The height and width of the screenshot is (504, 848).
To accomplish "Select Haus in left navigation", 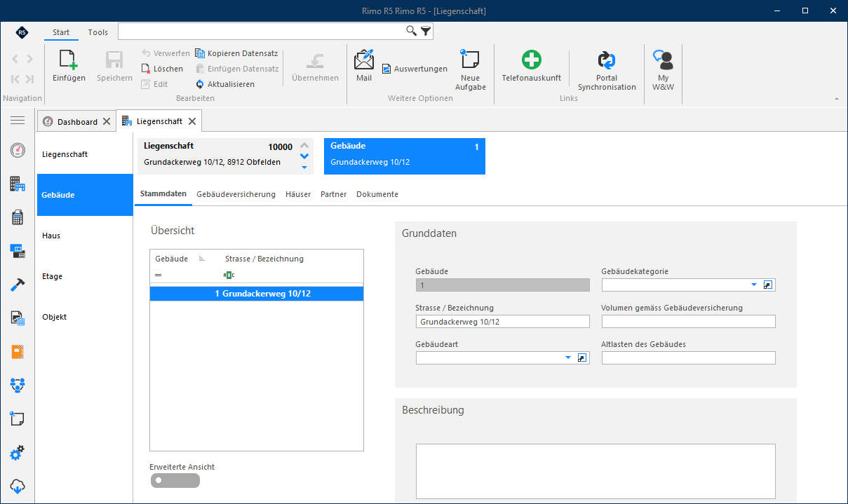I will pyautogui.click(x=84, y=236).
